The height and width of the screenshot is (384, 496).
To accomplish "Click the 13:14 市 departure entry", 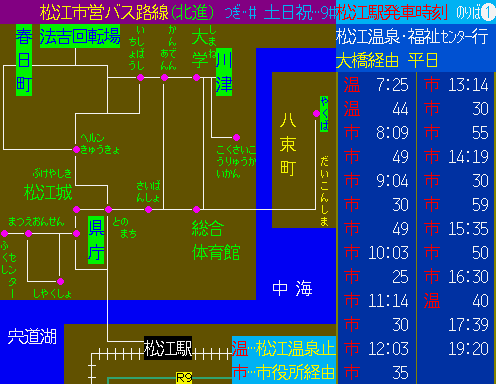I will tap(456, 85).
